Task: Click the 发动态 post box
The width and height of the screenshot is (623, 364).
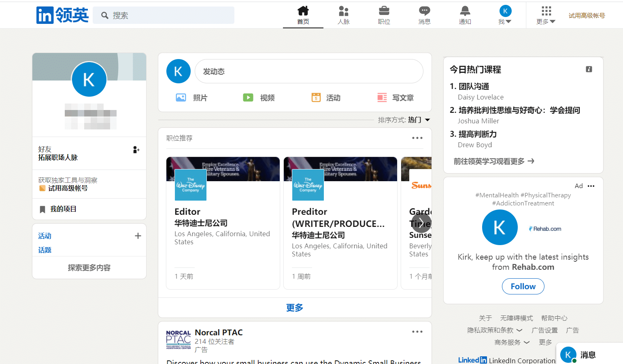Action: point(309,71)
